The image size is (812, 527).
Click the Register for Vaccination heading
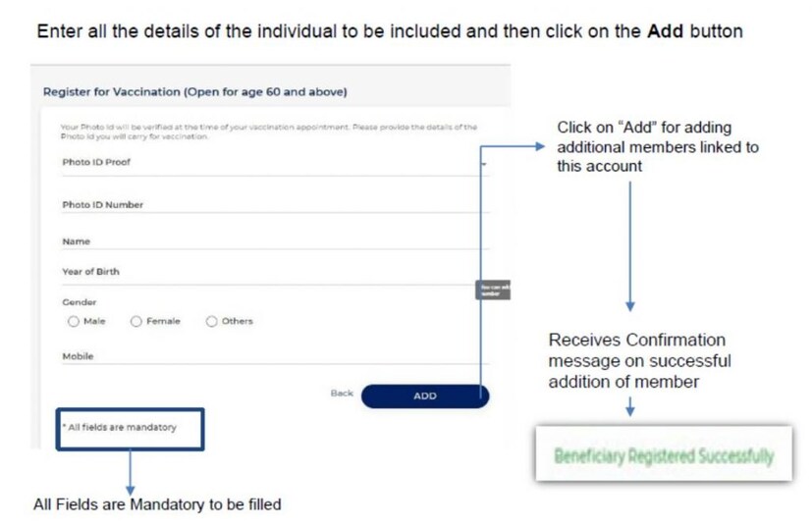pyautogui.click(x=195, y=92)
